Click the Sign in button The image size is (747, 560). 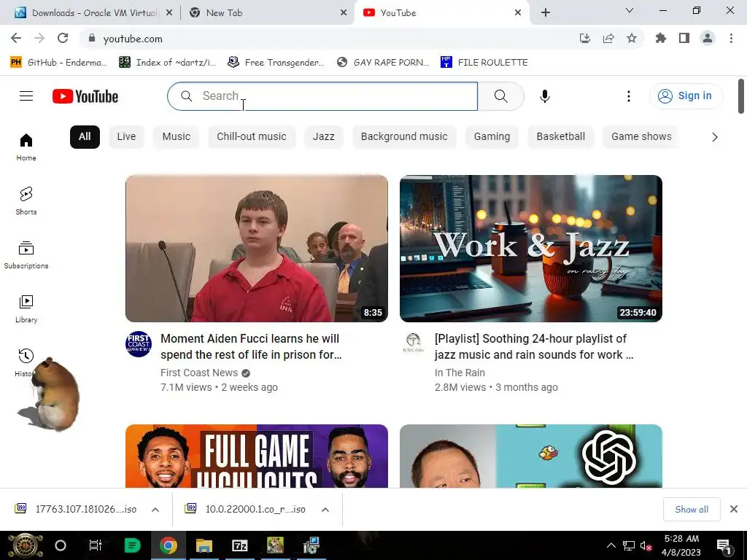(x=686, y=96)
